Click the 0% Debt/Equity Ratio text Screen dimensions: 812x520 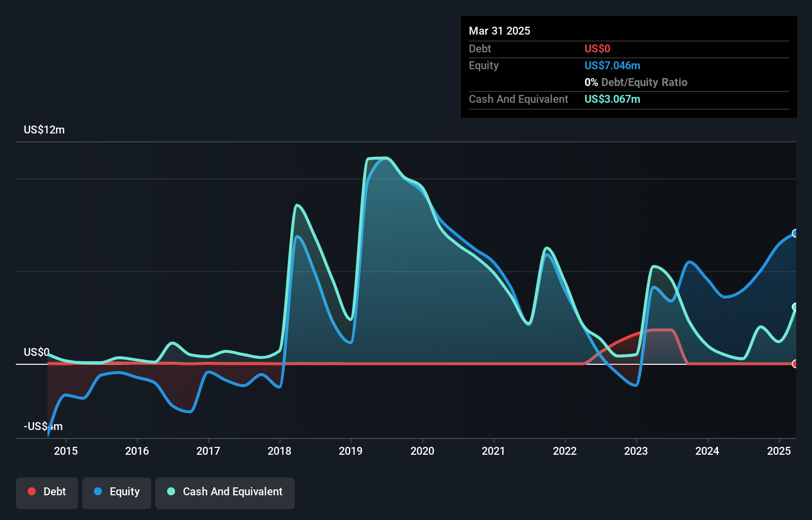tap(636, 82)
